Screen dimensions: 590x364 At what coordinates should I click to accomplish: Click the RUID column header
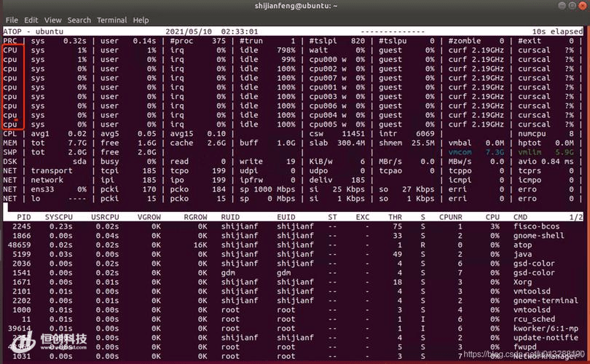point(230,217)
